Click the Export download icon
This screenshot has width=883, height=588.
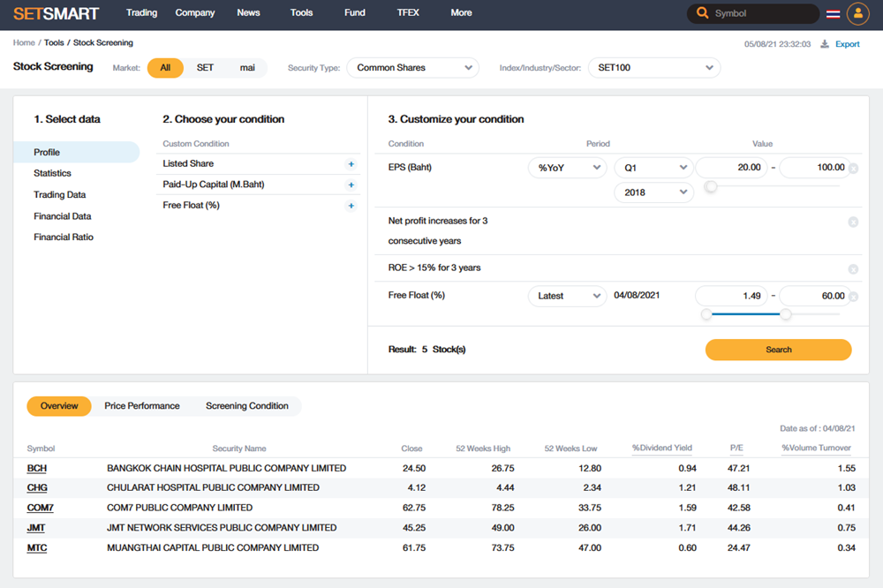point(825,44)
